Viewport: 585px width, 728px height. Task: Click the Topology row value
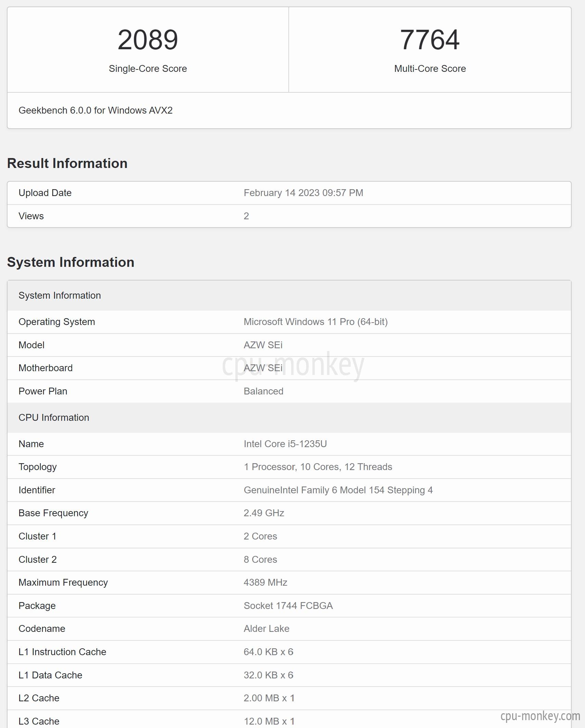pyautogui.click(x=318, y=467)
